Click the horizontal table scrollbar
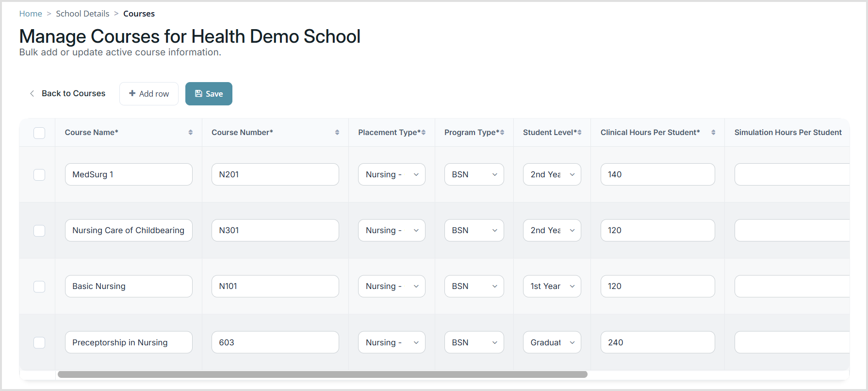Image resolution: width=868 pixels, height=391 pixels. (323, 374)
